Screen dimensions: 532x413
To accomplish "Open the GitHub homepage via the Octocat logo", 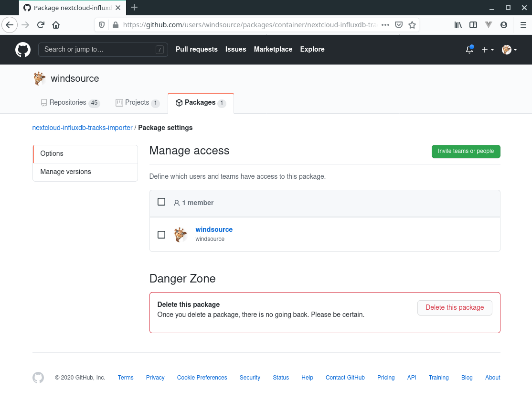I will click(23, 49).
